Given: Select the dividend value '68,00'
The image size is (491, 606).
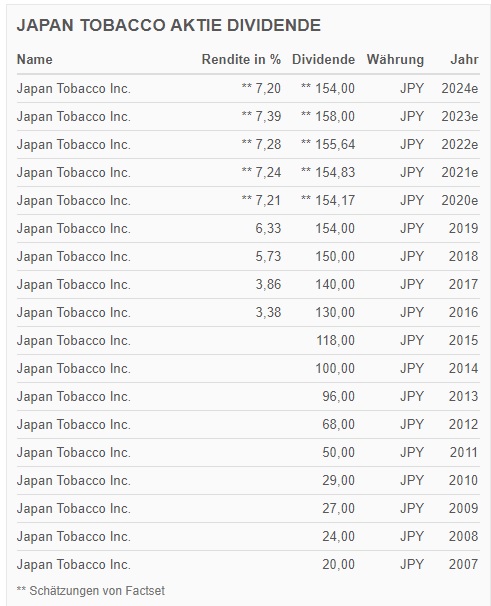Looking at the screenshot, I should (x=338, y=424).
